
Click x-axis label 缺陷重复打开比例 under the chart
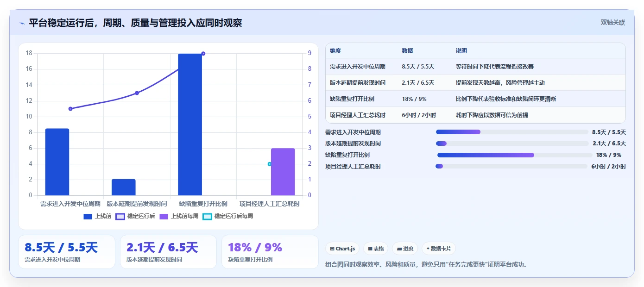(203, 204)
